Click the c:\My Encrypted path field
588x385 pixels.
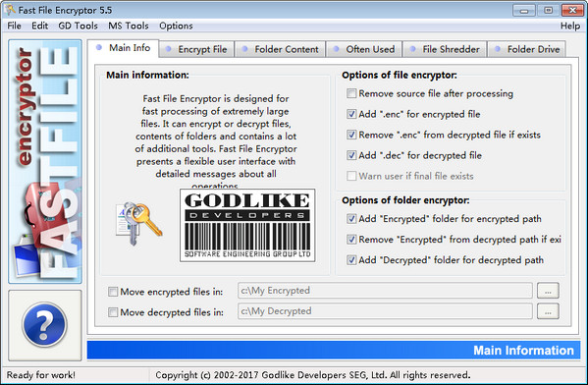point(385,291)
